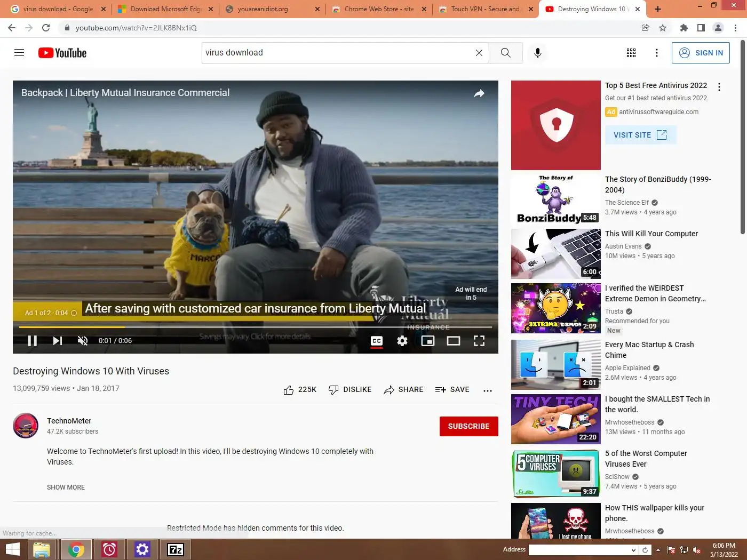Open Windows Start menu
This screenshot has width=747, height=560.
click(12, 549)
